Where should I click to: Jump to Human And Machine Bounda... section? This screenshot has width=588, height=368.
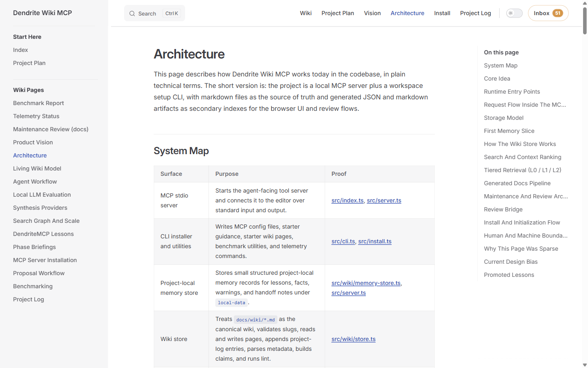[526, 236]
